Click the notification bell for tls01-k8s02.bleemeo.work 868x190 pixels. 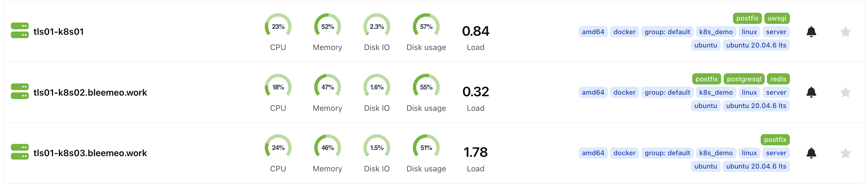point(811,92)
